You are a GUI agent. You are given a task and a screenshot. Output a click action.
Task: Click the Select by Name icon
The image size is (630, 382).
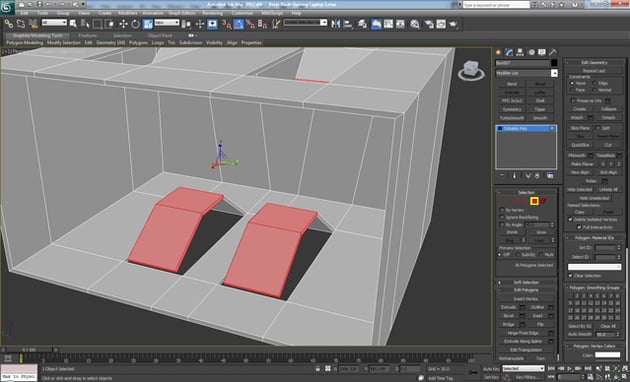85,24
